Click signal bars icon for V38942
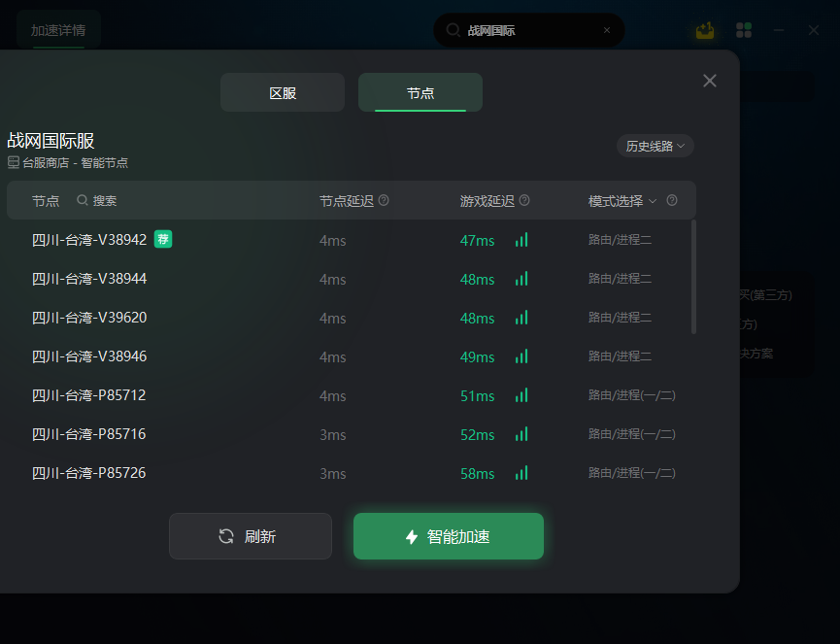Image resolution: width=840 pixels, height=644 pixels. pyautogui.click(x=521, y=240)
